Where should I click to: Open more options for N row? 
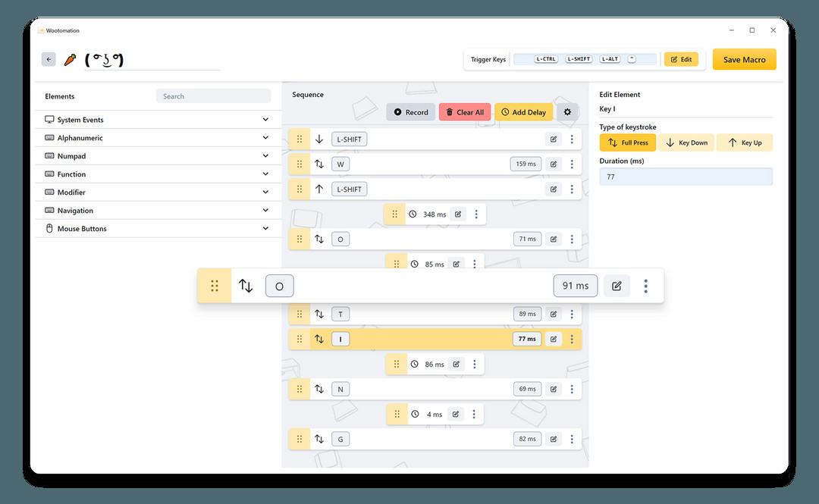point(572,389)
